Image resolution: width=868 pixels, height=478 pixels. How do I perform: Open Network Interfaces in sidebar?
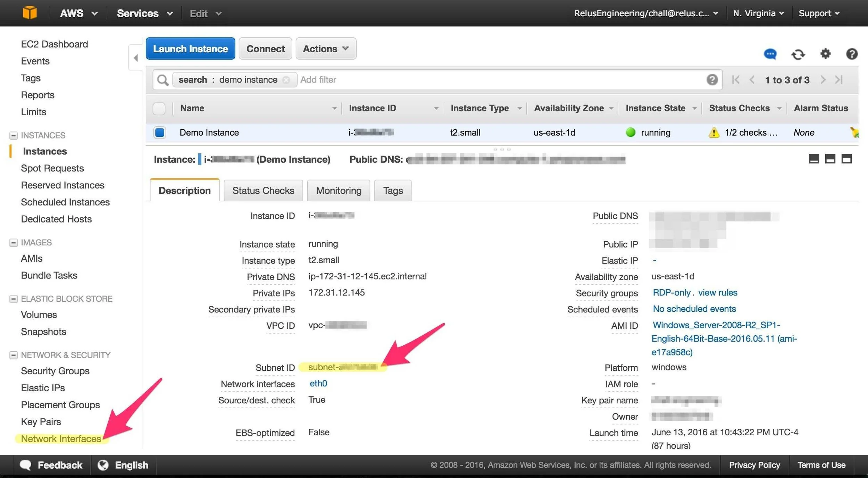[x=61, y=439]
